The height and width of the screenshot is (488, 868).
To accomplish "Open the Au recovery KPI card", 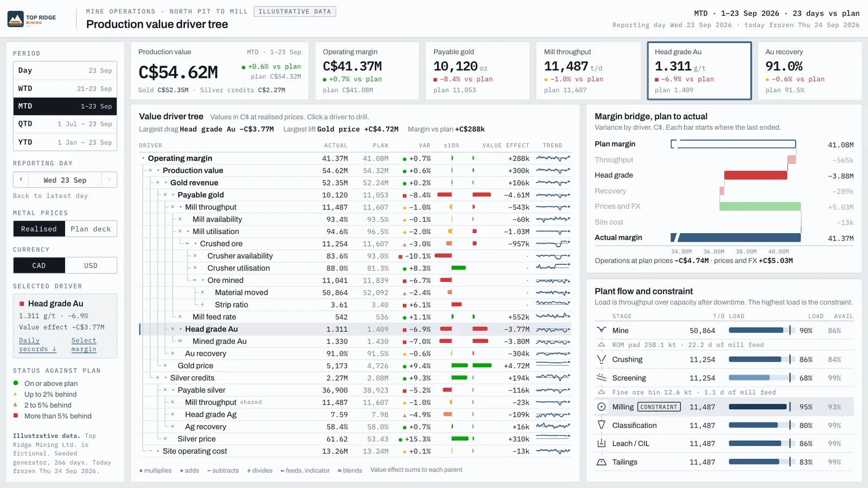I will (809, 71).
